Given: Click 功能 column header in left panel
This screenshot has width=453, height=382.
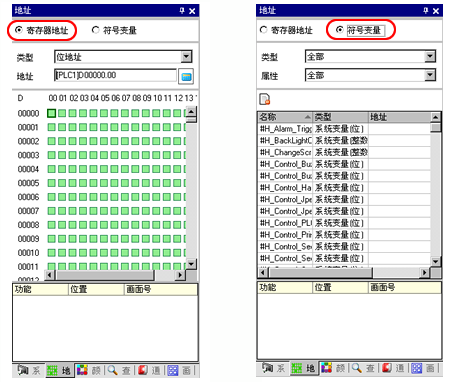Looking at the screenshot, I should (40, 289).
